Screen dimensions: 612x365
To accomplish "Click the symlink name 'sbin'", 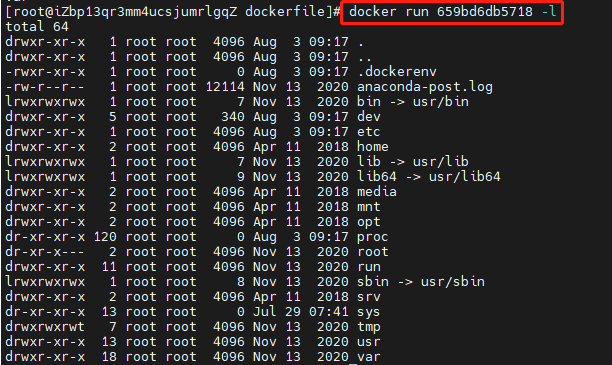I will (x=373, y=281).
